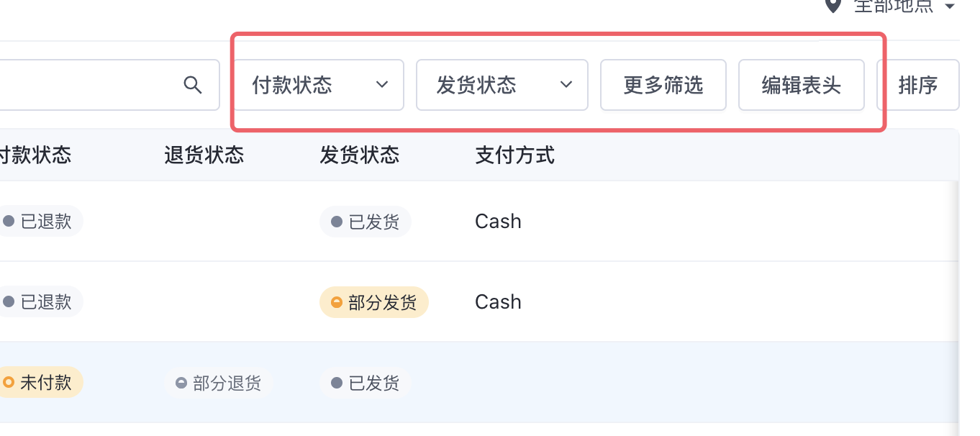
Task: Select the 支付方式 column header
Action: click(x=515, y=155)
